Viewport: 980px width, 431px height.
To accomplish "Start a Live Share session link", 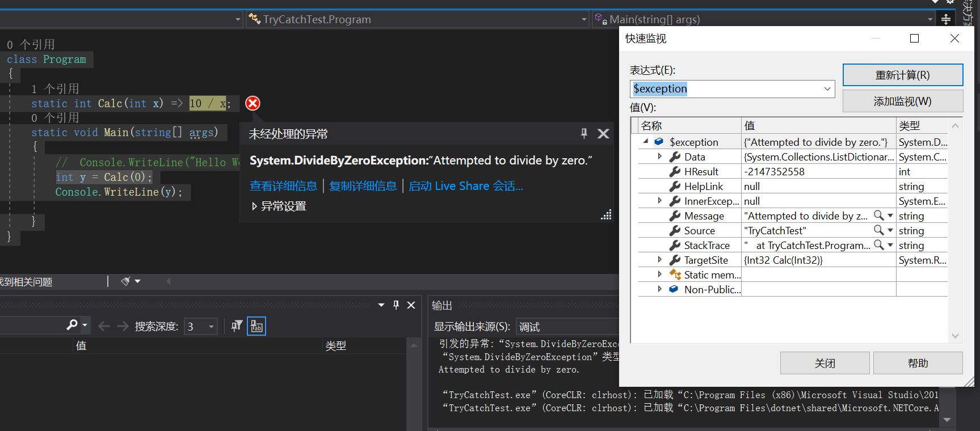I will point(466,186).
